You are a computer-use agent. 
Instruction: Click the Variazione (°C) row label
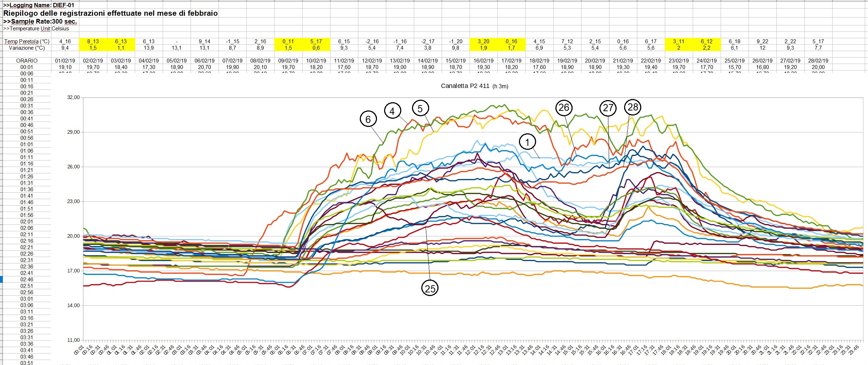tap(27, 48)
